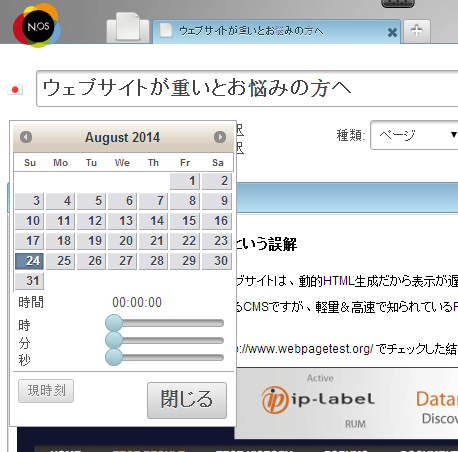Close the ウェブサイトが重い tab
Viewport: 458px width, 452px height.
[392, 32]
